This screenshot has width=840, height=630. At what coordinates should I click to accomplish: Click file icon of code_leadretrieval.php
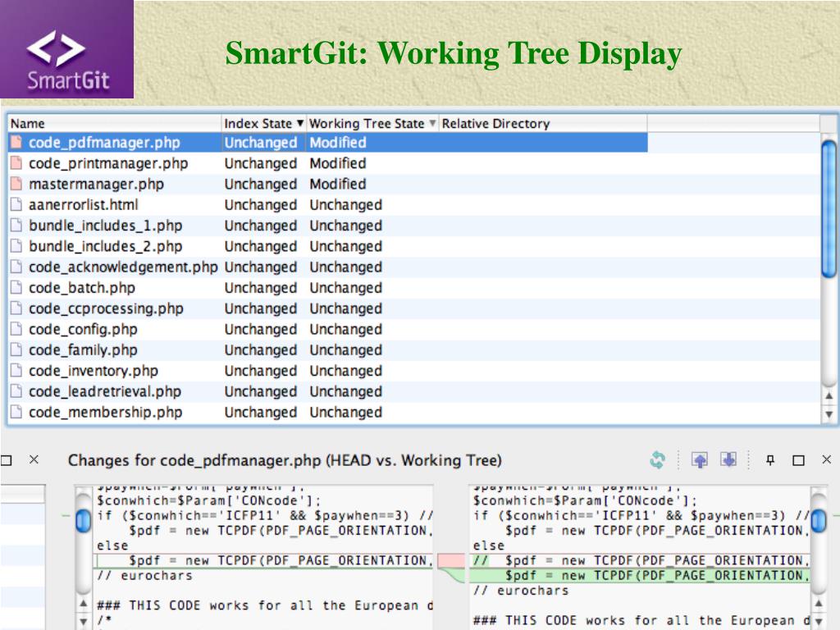pyautogui.click(x=16, y=391)
